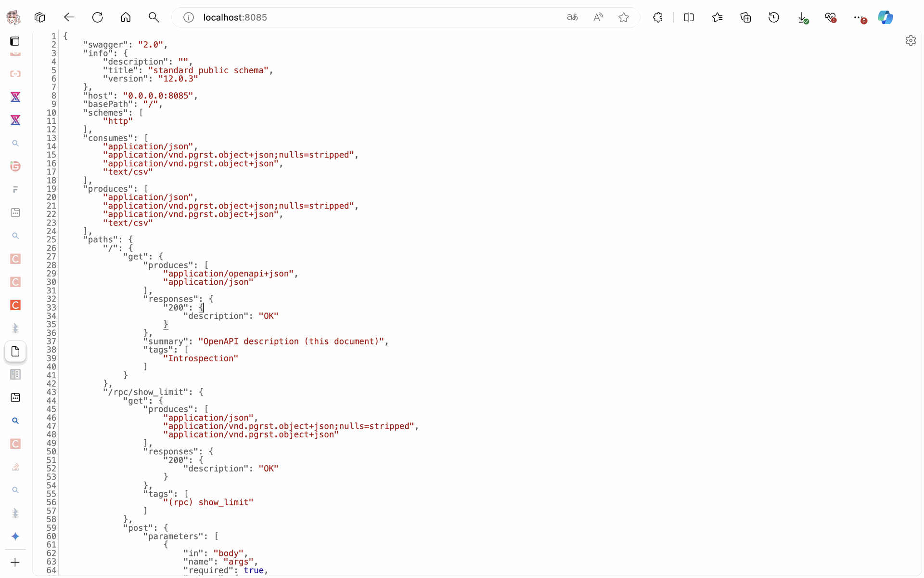Image resolution: width=924 pixels, height=578 pixels.
Task: Go back one page
Action: [x=69, y=18]
